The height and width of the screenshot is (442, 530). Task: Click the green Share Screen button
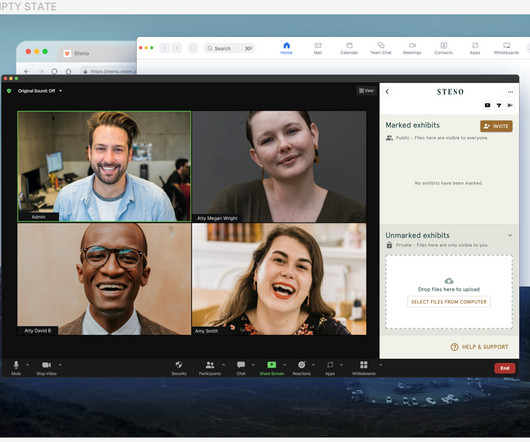(272, 368)
